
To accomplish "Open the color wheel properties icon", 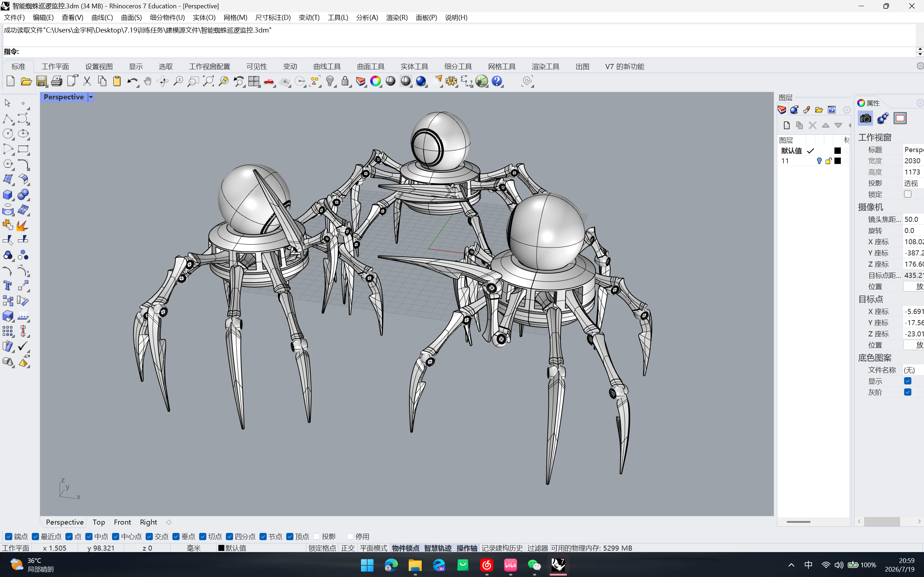I will 375,81.
